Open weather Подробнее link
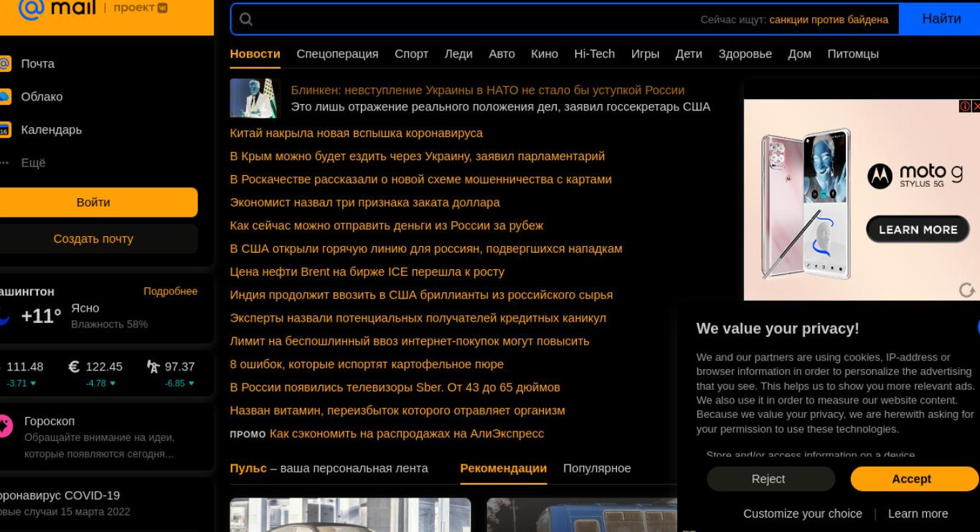The image size is (980, 532). click(x=170, y=291)
